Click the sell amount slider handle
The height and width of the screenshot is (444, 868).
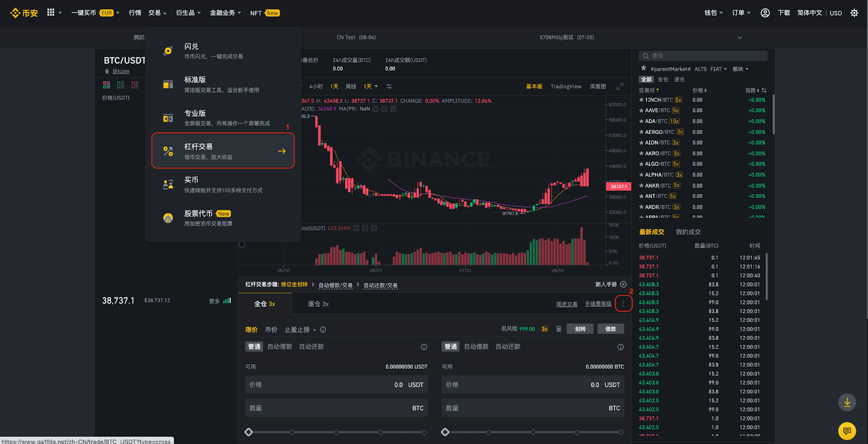click(x=445, y=432)
